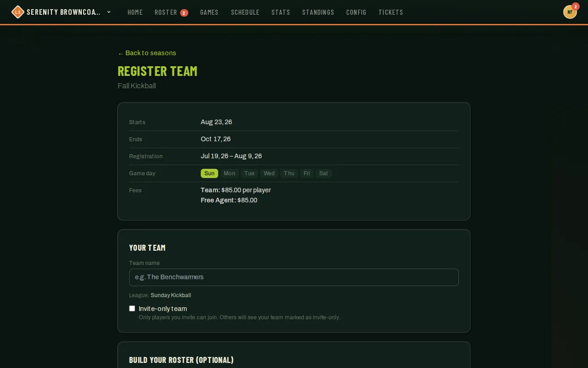Viewport: 588px width, 368px height.
Task: Select the Sun game day chip
Action: point(209,173)
